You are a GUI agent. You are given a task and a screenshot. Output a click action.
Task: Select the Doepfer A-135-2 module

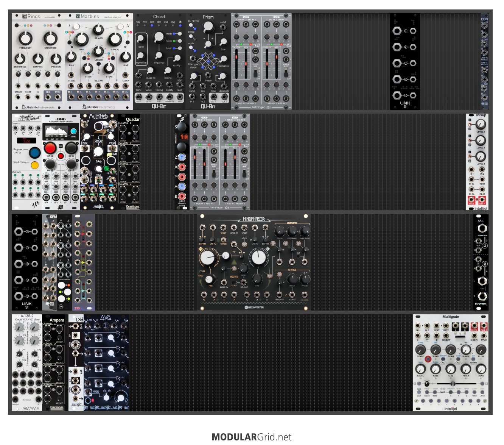(x=27, y=362)
